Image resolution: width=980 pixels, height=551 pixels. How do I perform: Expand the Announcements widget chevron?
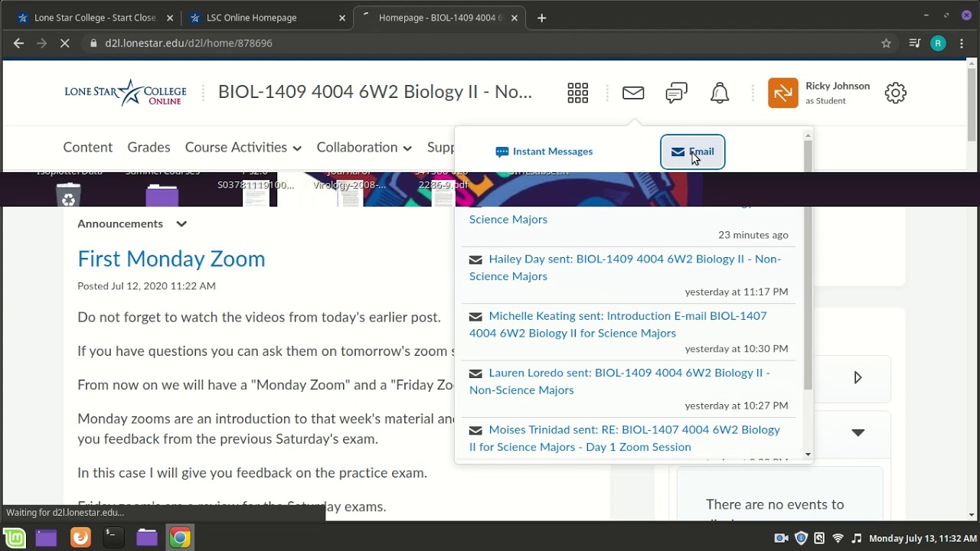181,224
